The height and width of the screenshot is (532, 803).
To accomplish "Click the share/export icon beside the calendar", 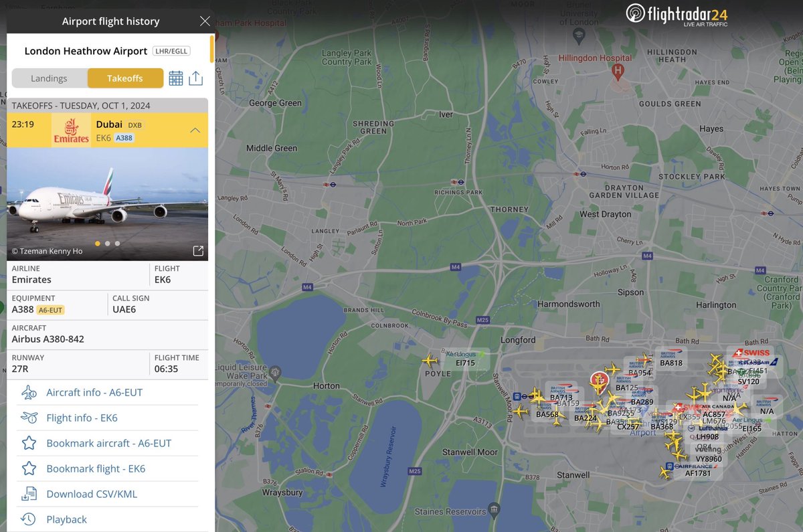I will (x=195, y=78).
